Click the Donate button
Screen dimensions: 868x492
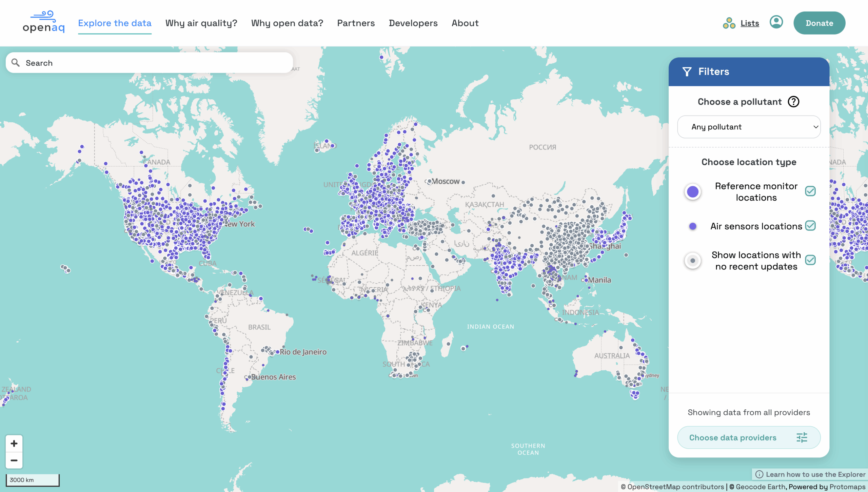pyautogui.click(x=819, y=23)
